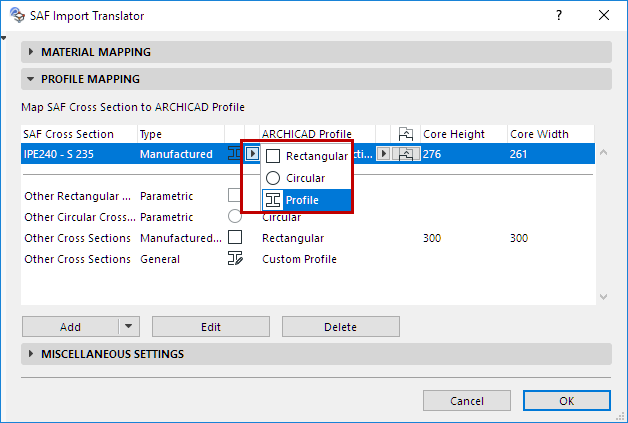Select the Other Circular Cross row

(x=308, y=217)
